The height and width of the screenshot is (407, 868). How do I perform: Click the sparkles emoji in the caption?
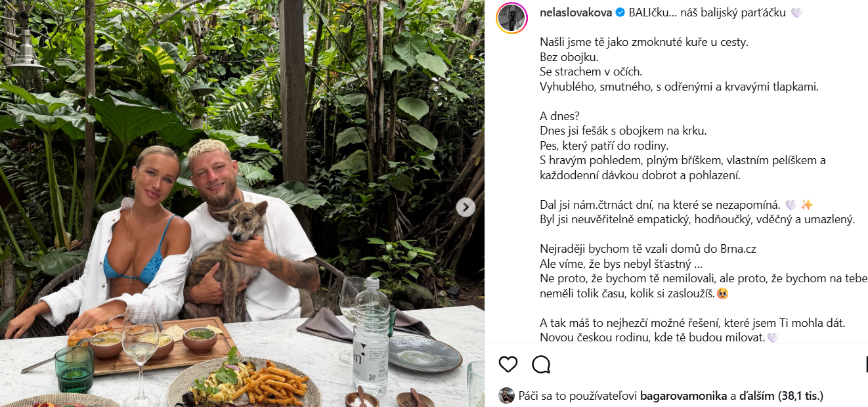pyautogui.click(x=807, y=205)
